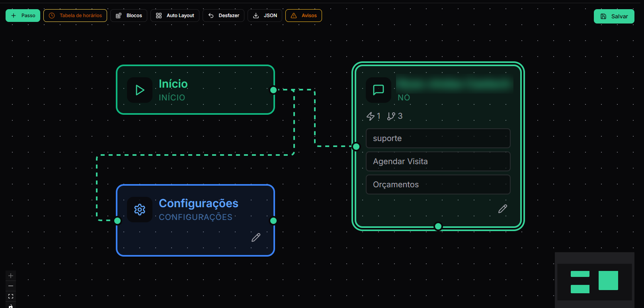Click the plus icon in Passo button
Image resolution: width=644 pixels, height=308 pixels.
[x=14, y=16]
